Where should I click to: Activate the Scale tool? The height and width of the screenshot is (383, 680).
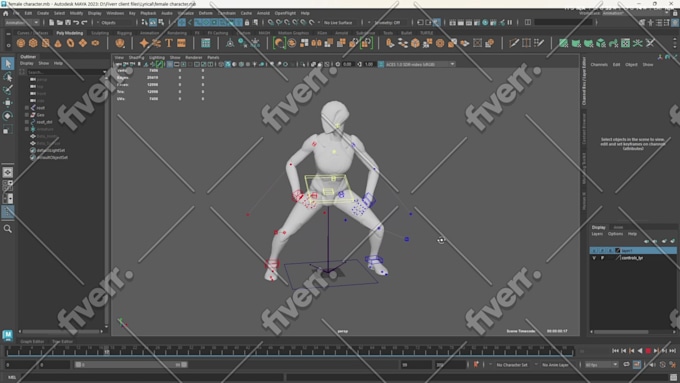point(8,129)
